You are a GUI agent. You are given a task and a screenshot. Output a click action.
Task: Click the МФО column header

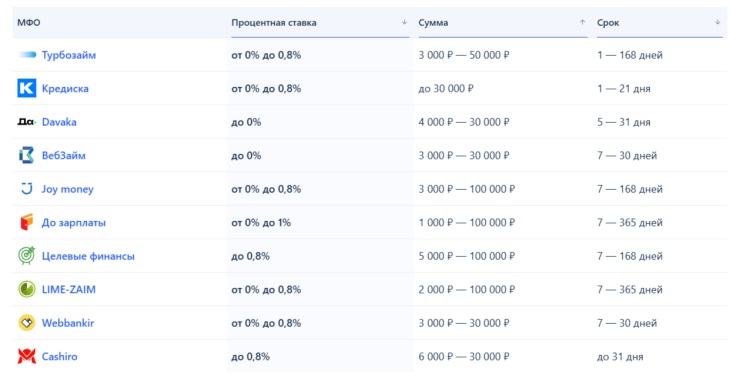pos(29,23)
